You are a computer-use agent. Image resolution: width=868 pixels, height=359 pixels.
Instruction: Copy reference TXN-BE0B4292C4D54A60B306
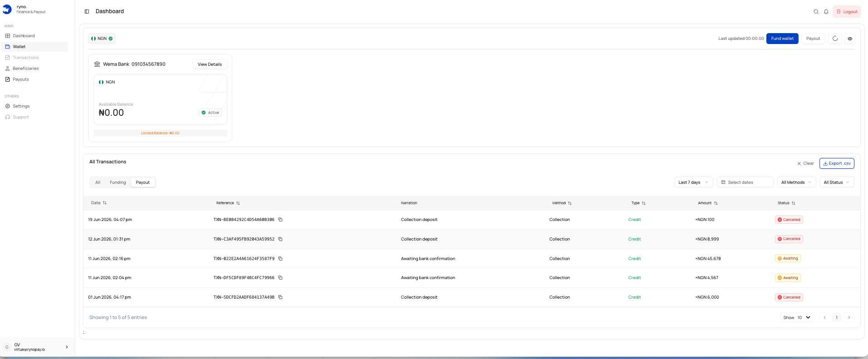click(280, 220)
